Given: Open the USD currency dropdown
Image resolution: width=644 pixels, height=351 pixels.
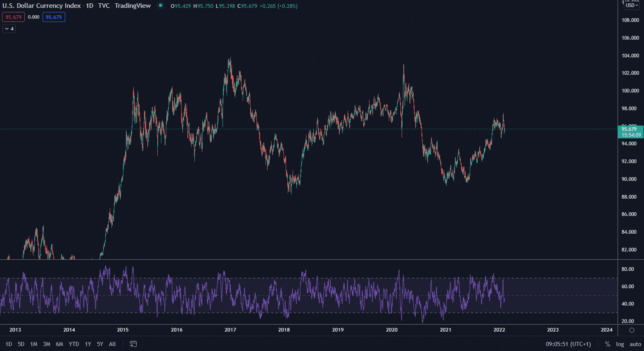Looking at the screenshot, I should [x=631, y=5].
